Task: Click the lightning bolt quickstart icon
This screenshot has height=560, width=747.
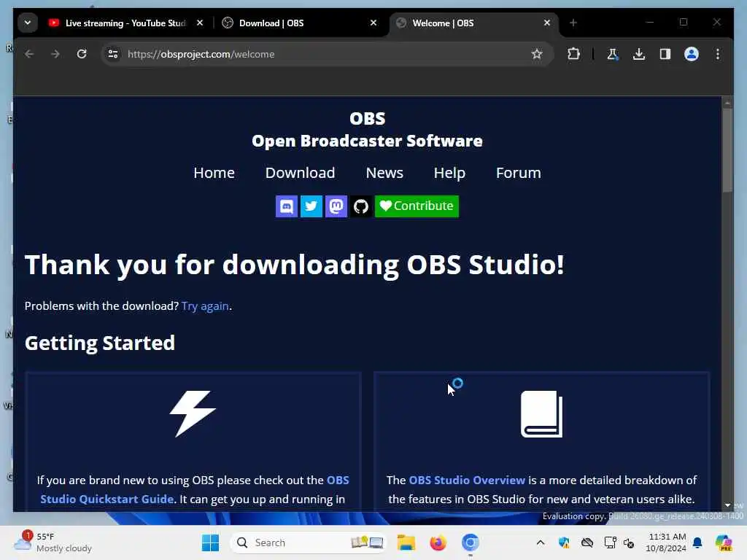Action: coord(193,414)
